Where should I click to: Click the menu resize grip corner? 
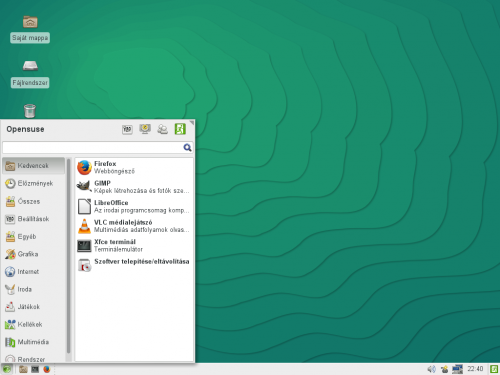(192, 123)
